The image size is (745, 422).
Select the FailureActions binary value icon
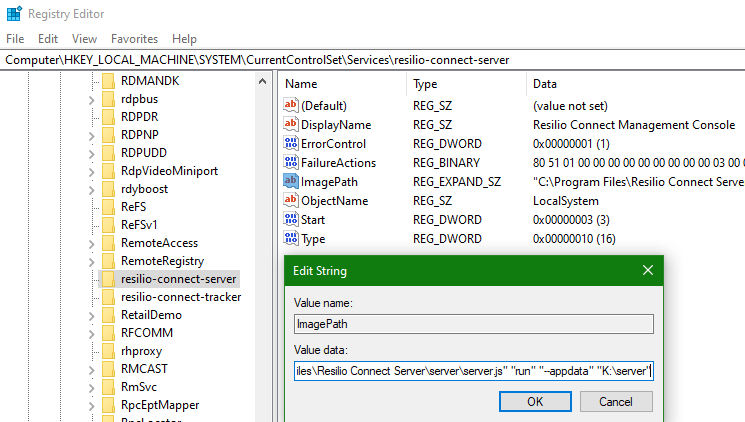tap(291, 162)
